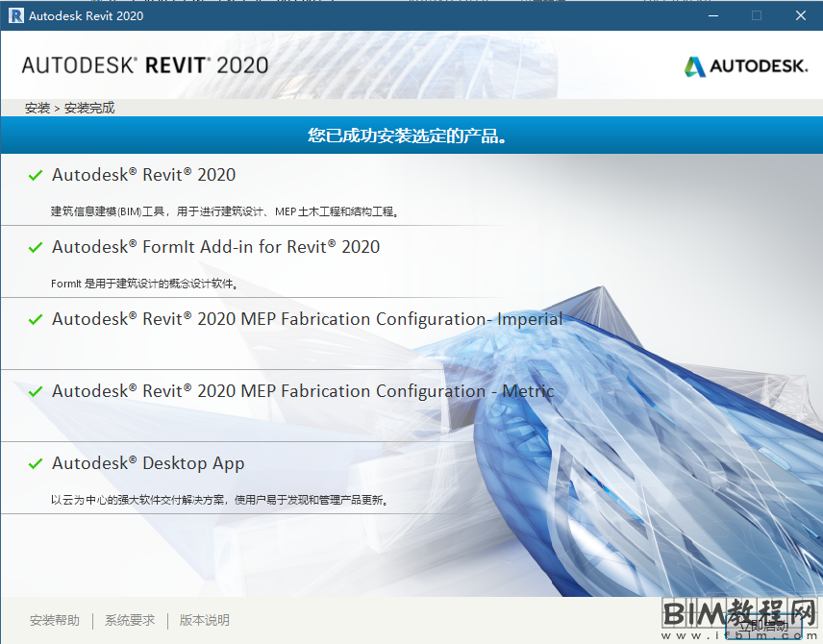Viewport: 823px width, 644px height.
Task: Click "Autodesk® FormIt Add-in for Revit® 2020" title
Action: coord(215,247)
